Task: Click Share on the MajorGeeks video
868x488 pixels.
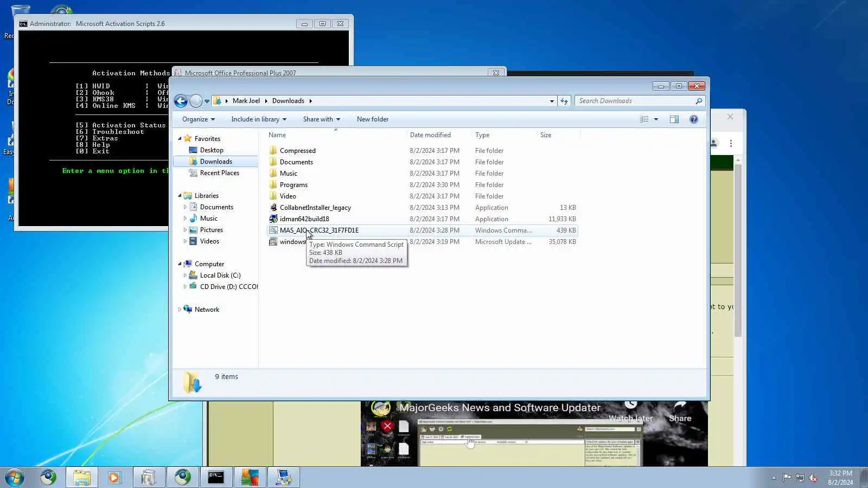Action: pyautogui.click(x=680, y=412)
